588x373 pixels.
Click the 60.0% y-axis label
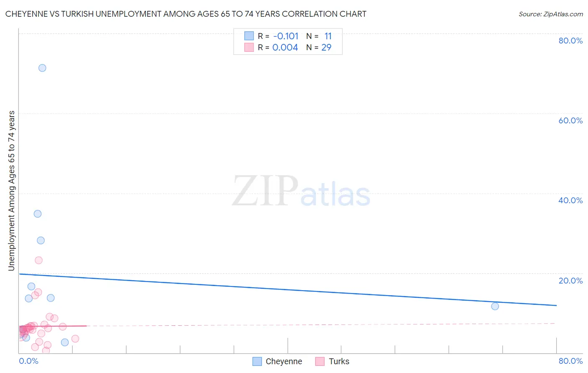pyautogui.click(x=570, y=120)
